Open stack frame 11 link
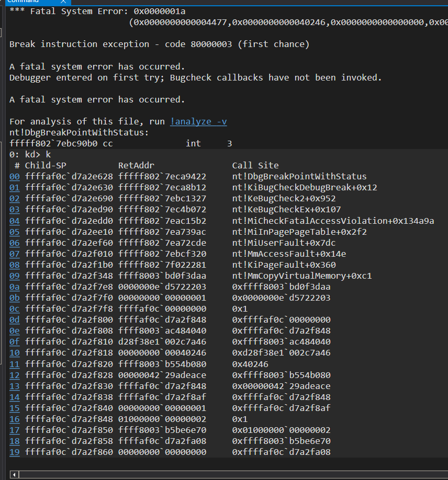The height and width of the screenshot is (480, 448). tap(14, 364)
